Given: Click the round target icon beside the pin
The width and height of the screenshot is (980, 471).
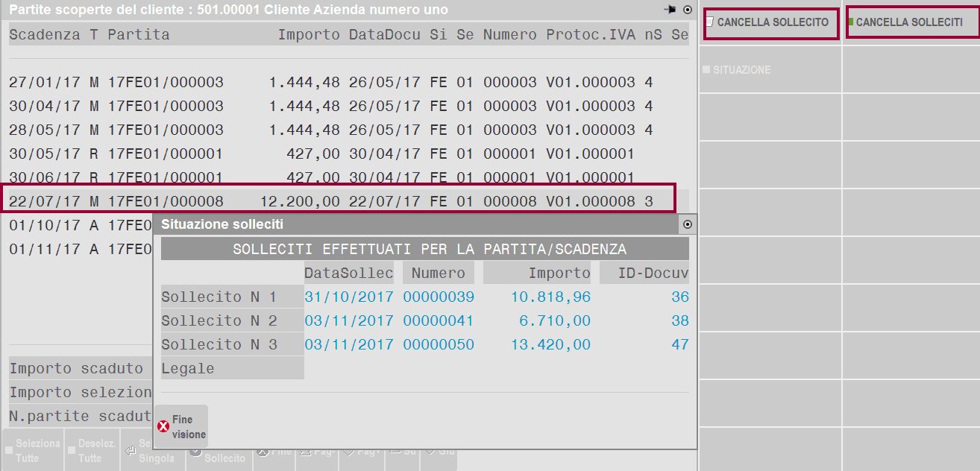Looking at the screenshot, I should [688, 10].
